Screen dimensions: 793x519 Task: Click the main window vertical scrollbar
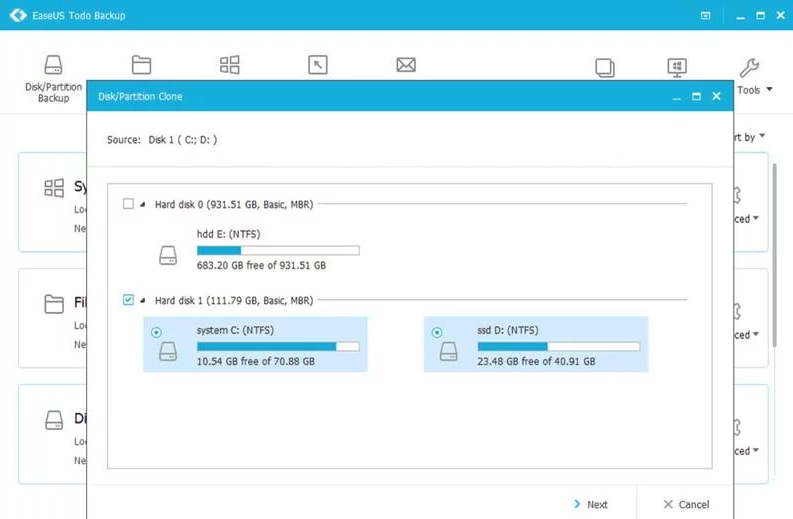(775, 255)
